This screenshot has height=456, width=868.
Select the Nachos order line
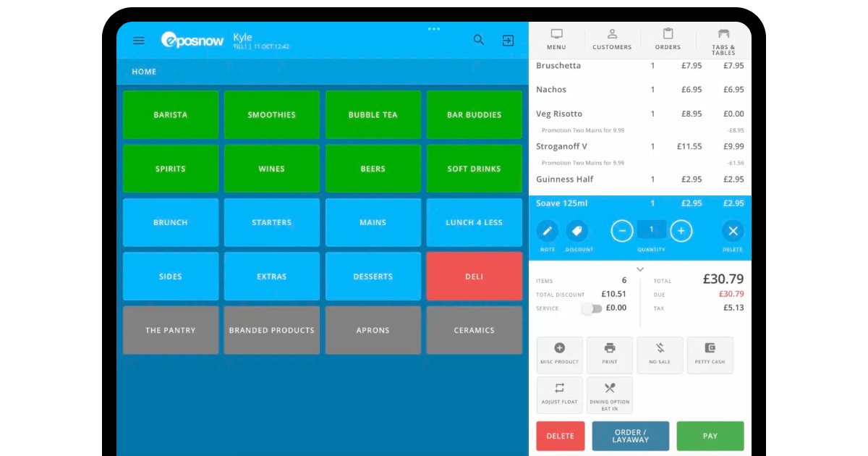click(x=640, y=90)
